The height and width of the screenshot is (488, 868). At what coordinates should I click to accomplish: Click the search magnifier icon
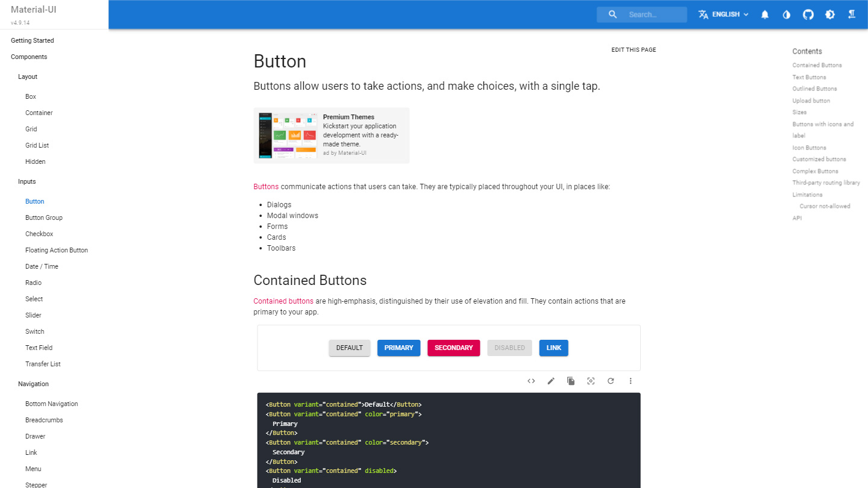click(x=613, y=14)
